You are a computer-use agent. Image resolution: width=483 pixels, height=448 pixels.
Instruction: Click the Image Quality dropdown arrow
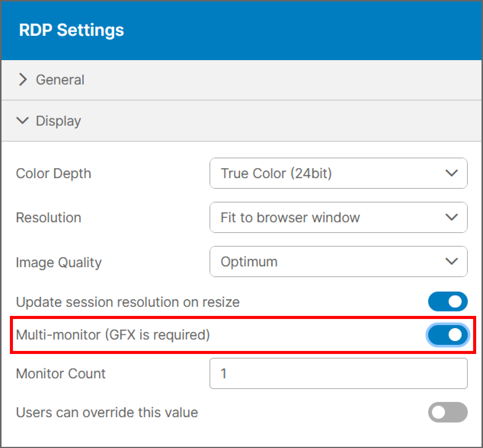click(x=451, y=261)
